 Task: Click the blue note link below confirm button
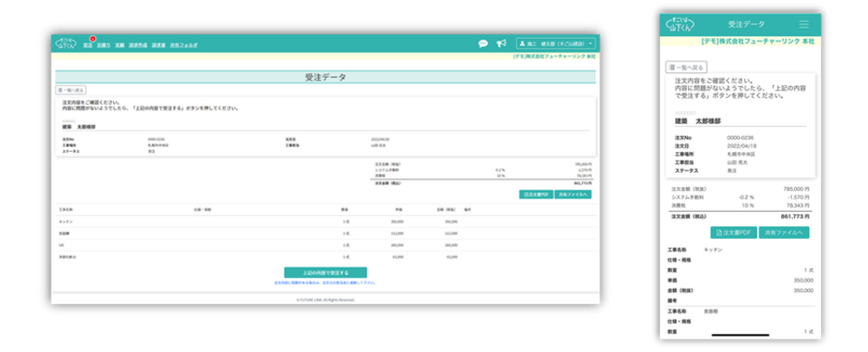[325, 283]
